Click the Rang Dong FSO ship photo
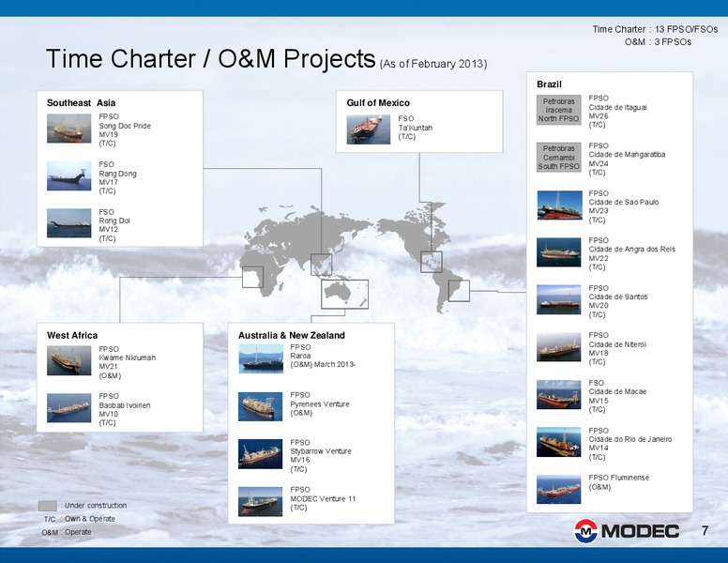This screenshot has height=563, width=728. 69,175
